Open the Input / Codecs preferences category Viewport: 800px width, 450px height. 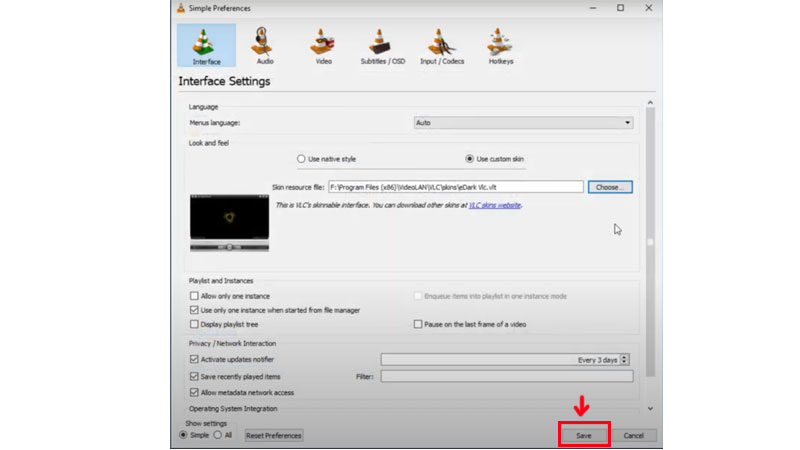pyautogui.click(x=442, y=45)
